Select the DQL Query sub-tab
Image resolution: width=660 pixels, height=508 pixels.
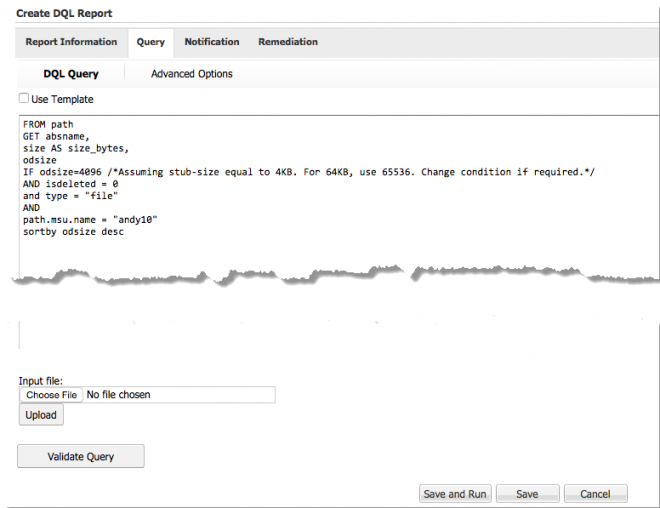point(71,74)
